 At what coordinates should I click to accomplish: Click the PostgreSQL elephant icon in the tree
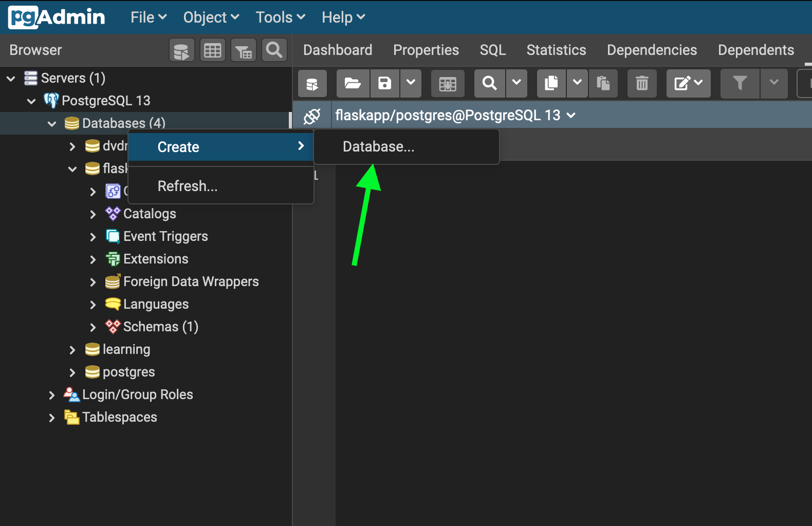(x=51, y=100)
